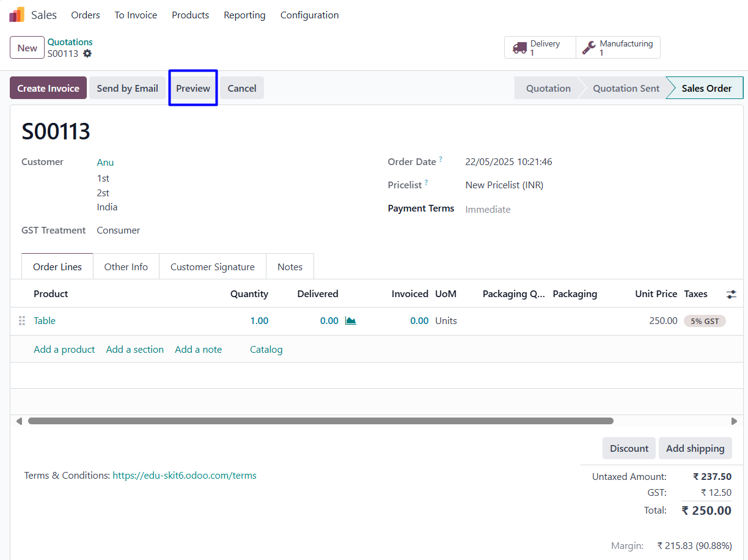Click the GST Treatment field Consumer
This screenshot has height=560, width=748.
tap(119, 230)
